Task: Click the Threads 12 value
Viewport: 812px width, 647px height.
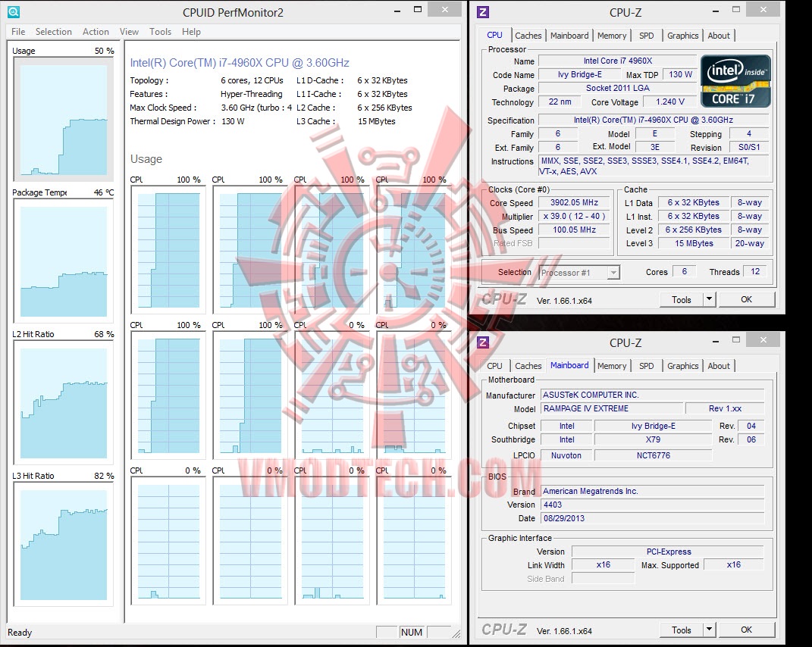Action: (755, 272)
